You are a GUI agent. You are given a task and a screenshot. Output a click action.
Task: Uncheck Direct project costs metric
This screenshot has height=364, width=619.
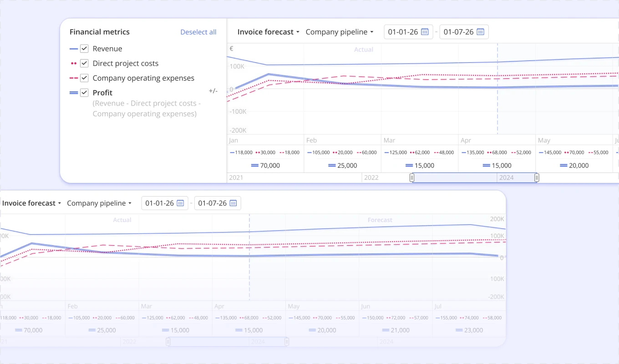(84, 63)
